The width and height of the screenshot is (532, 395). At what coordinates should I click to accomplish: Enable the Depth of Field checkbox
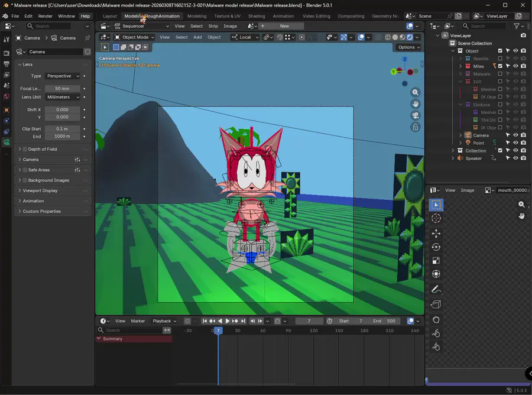pyautogui.click(x=25, y=149)
